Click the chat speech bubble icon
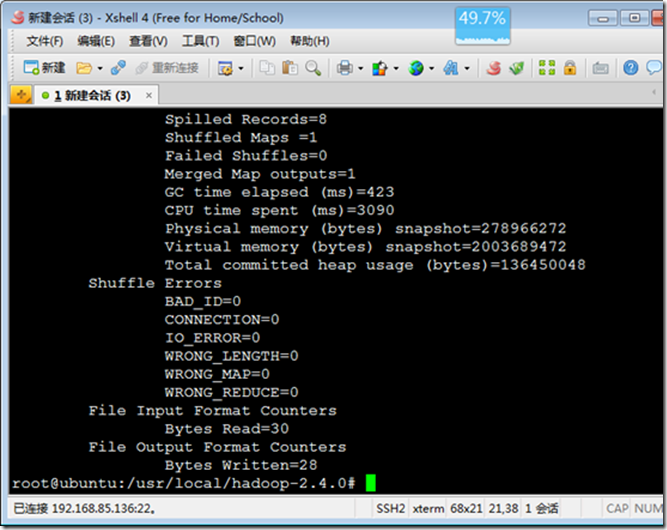The image size is (667, 530). click(654, 68)
